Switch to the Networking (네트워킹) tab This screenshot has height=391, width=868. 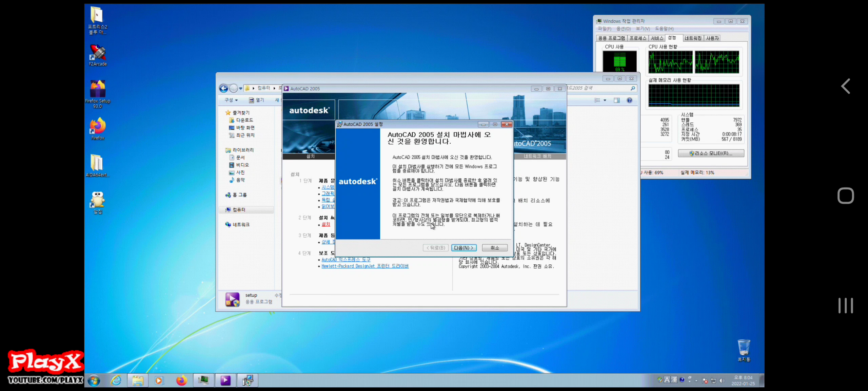(693, 38)
